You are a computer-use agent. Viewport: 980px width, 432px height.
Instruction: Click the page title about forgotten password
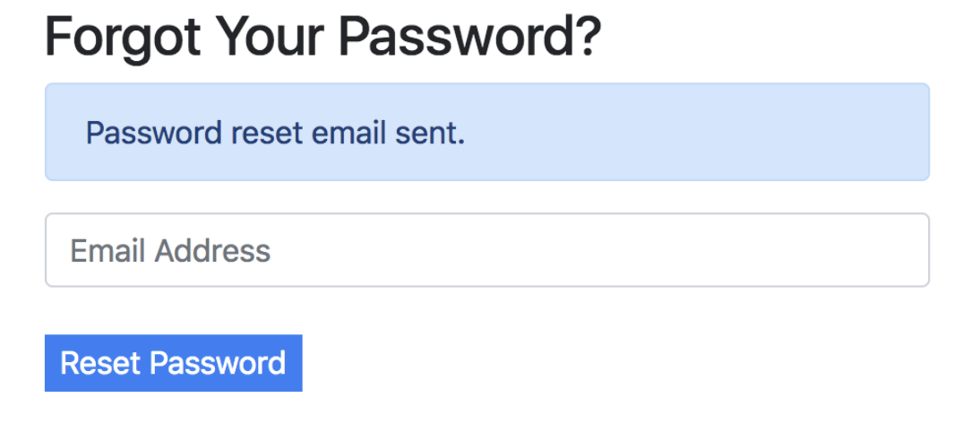[322, 38]
